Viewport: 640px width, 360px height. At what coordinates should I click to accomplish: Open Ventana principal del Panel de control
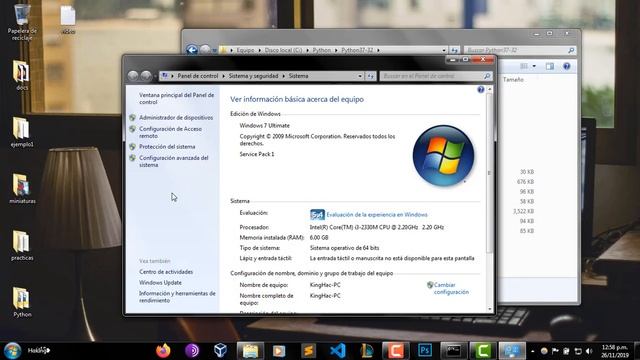pos(176,98)
